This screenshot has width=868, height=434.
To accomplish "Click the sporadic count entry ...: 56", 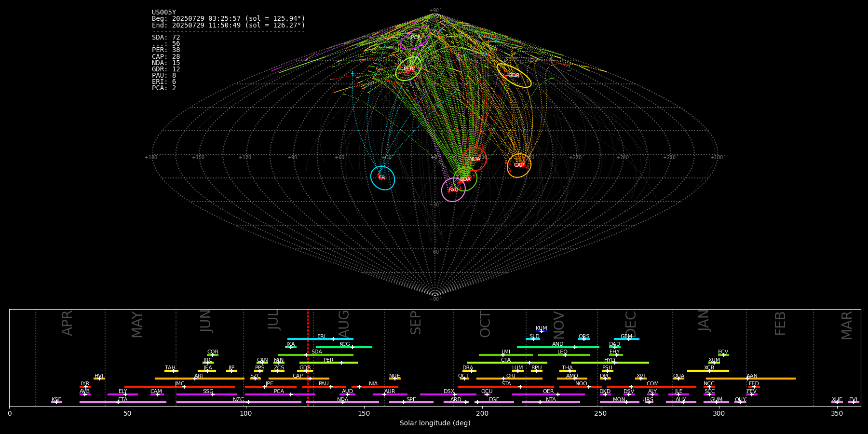I will (166, 44).
